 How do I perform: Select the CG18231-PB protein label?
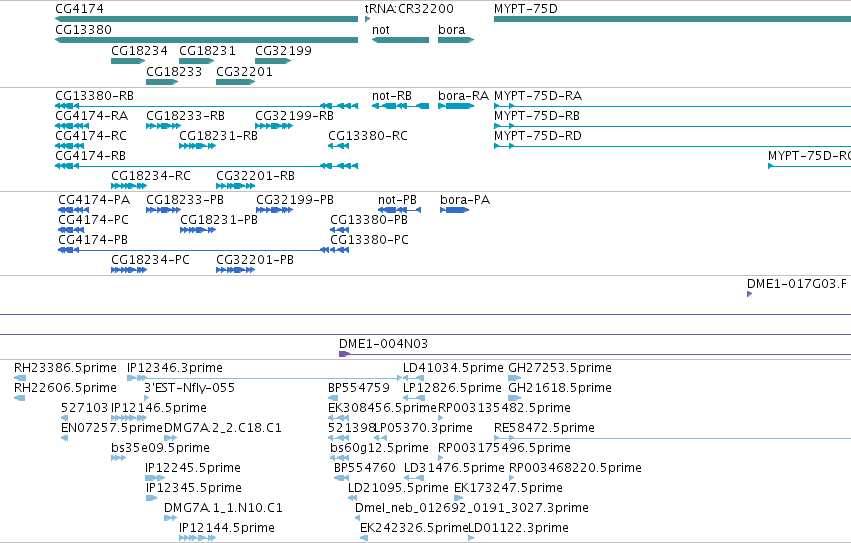click(219, 220)
